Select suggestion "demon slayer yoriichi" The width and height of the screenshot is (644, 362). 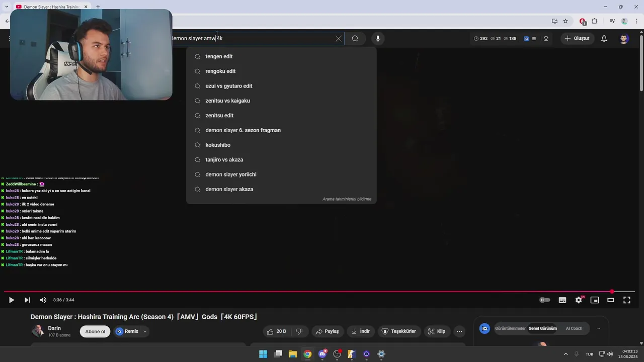(x=281, y=174)
